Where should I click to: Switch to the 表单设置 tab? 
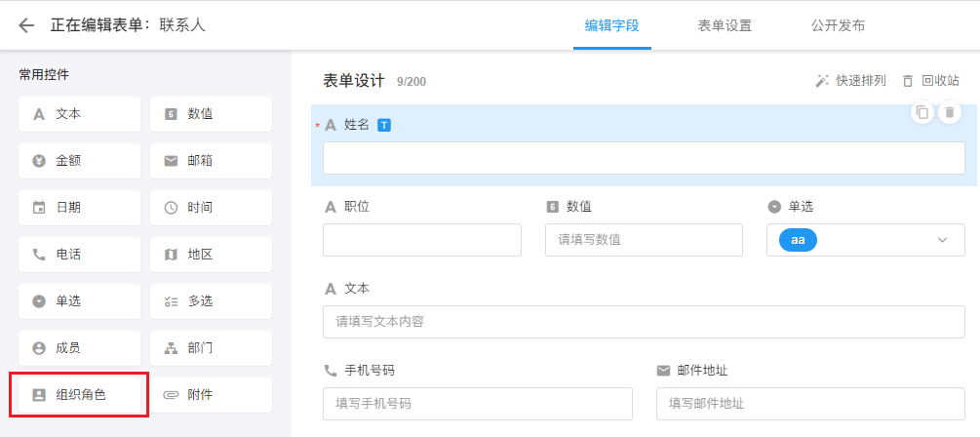tap(725, 25)
